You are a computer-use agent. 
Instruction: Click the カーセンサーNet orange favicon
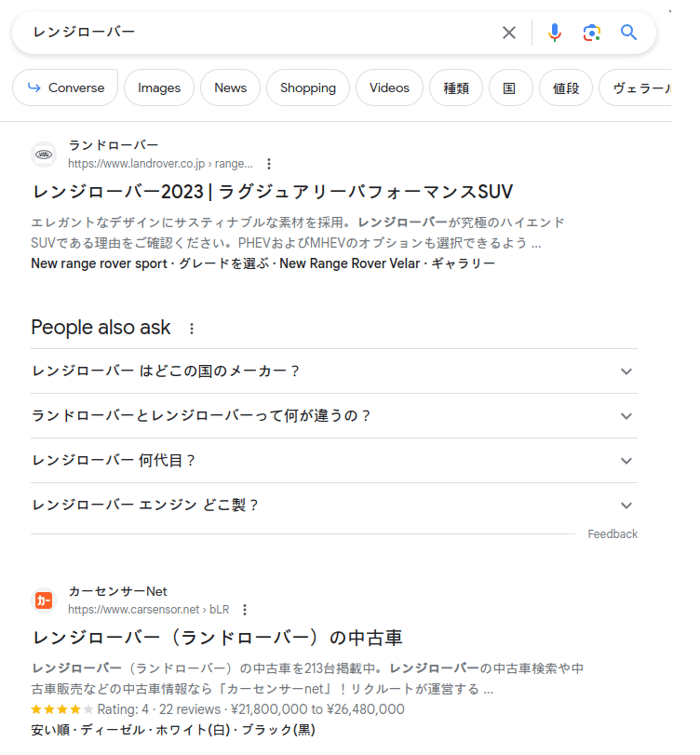coord(44,600)
